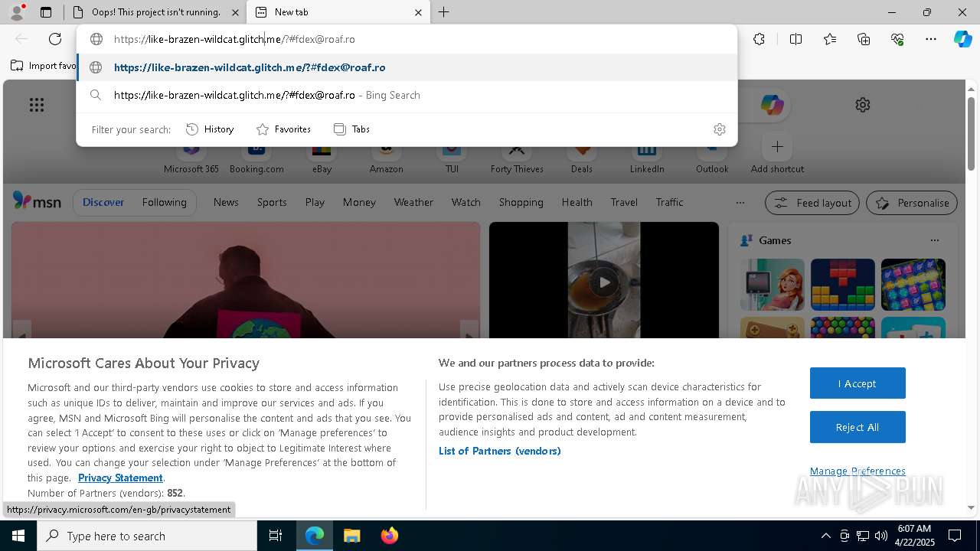Select the glitch.me URL suggestion

click(407, 67)
